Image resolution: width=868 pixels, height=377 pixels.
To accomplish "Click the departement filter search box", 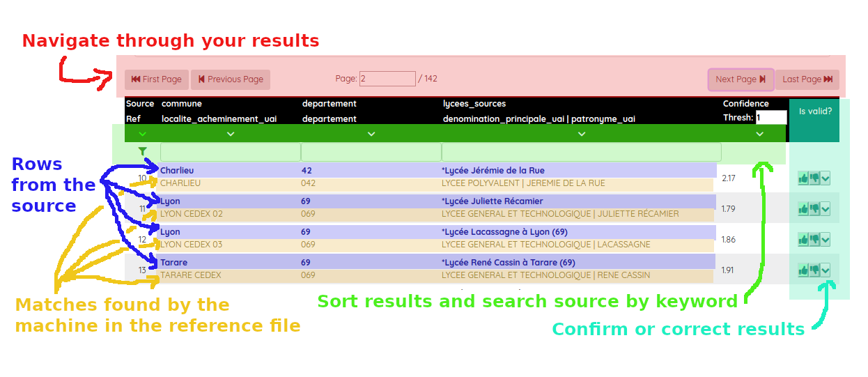I will click(371, 152).
